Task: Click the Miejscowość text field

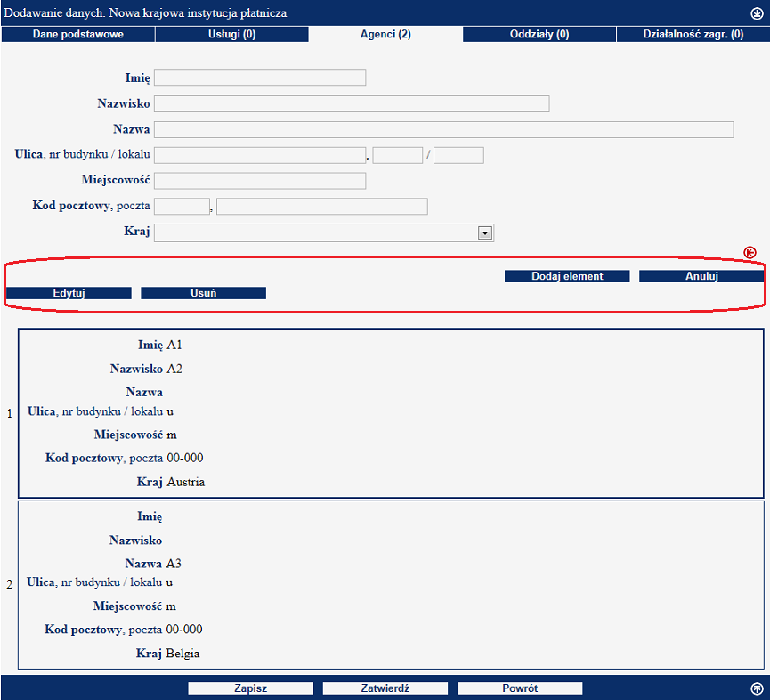Action: tap(260, 182)
